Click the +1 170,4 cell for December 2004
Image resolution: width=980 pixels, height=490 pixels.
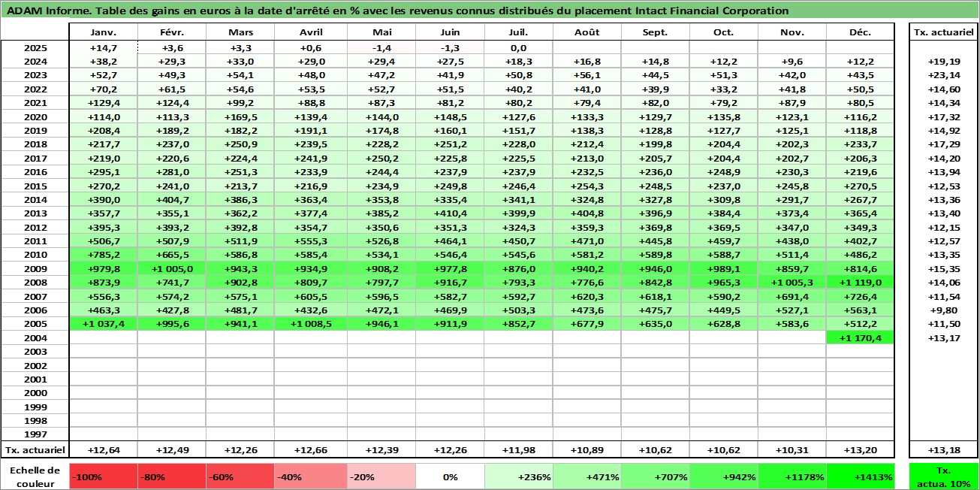(x=861, y=337)
